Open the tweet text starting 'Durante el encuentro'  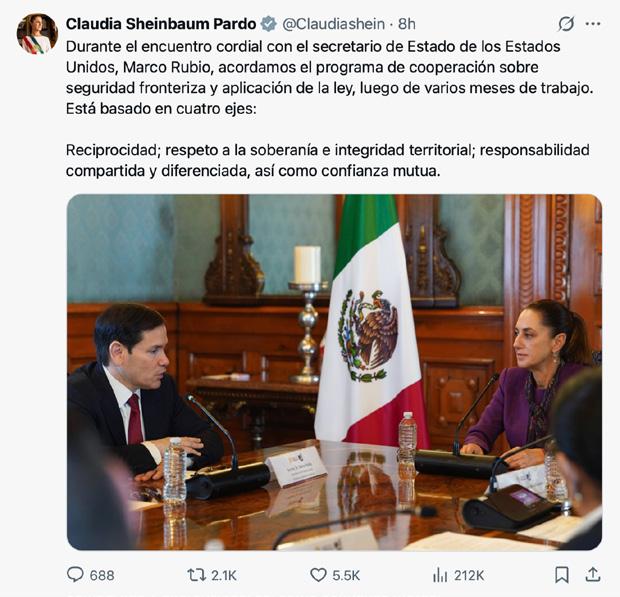click(x=330, y=77)
